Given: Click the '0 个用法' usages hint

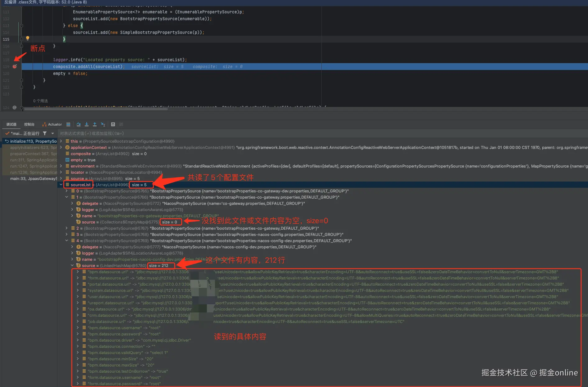Looking at the screenshot, I should coord(40,101).
